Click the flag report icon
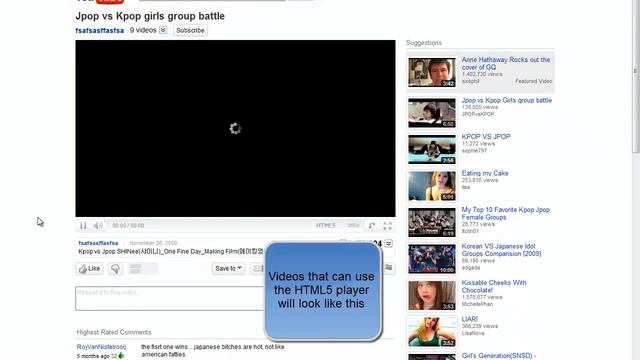 click(x=389, y=268)
